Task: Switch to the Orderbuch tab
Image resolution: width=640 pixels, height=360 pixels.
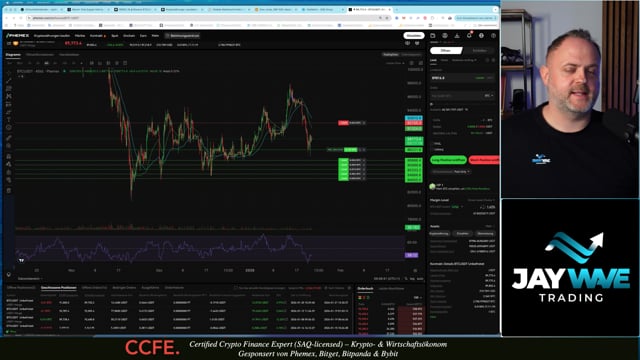Action: tap(365, 289)
